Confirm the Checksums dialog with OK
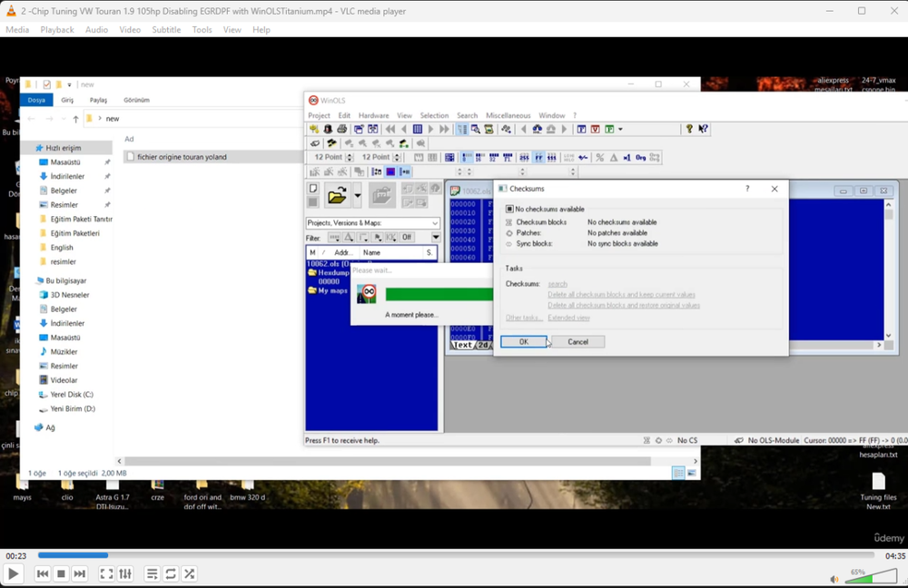The width and height of the screenshot is (908, 588). pos(523,341)
